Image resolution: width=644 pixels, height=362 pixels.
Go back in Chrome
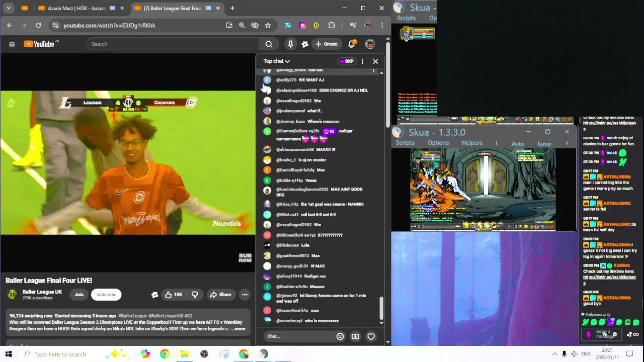click(x=10, y=25)
